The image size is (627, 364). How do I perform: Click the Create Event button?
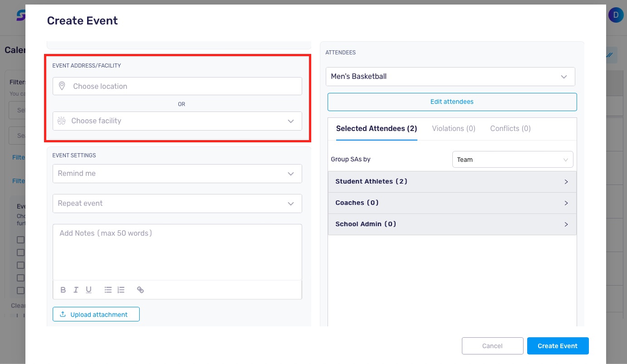[x=558, y=346]
